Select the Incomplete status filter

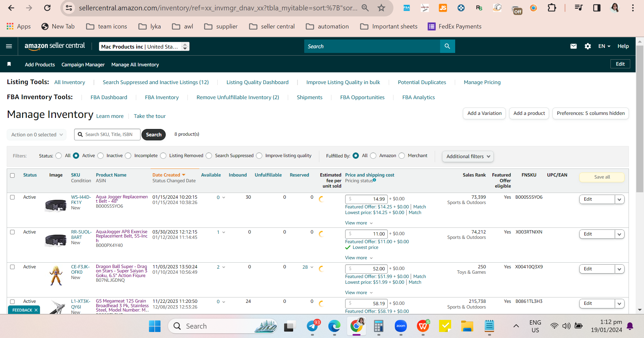[128, 156]
